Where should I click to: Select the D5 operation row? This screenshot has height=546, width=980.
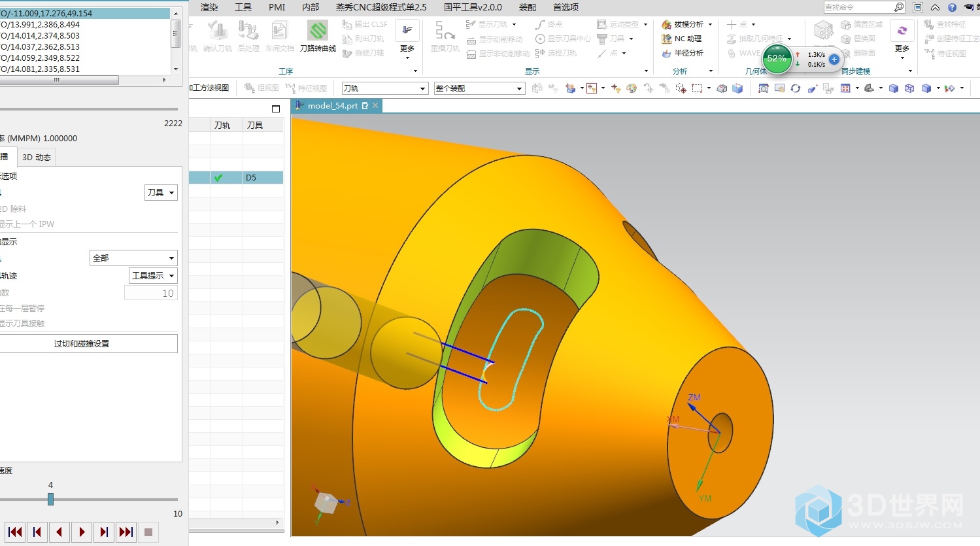[x=236, y=177]
